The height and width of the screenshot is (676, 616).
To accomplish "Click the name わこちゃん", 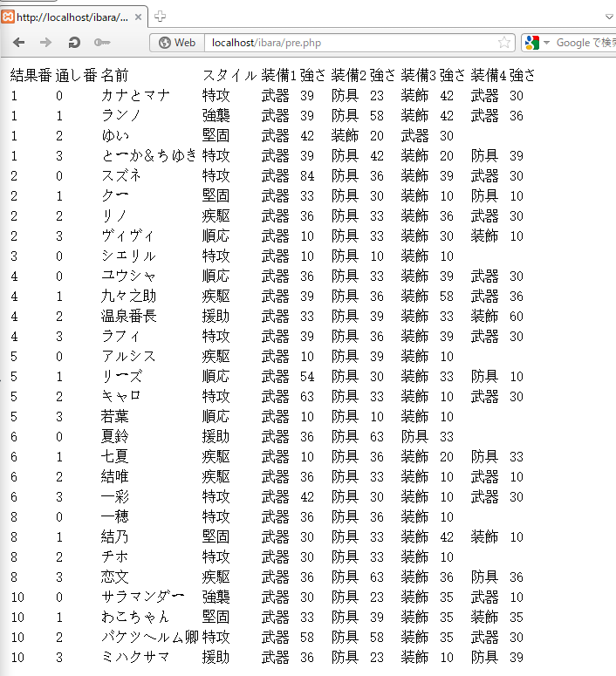I will (x=135, y=617).
